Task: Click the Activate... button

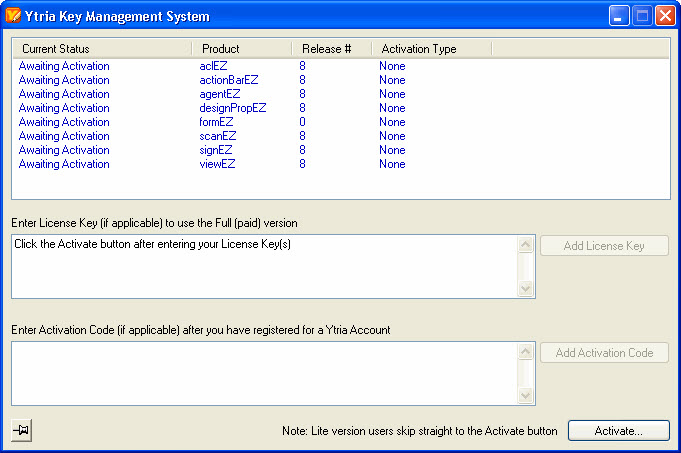Action: pos(618,430)
